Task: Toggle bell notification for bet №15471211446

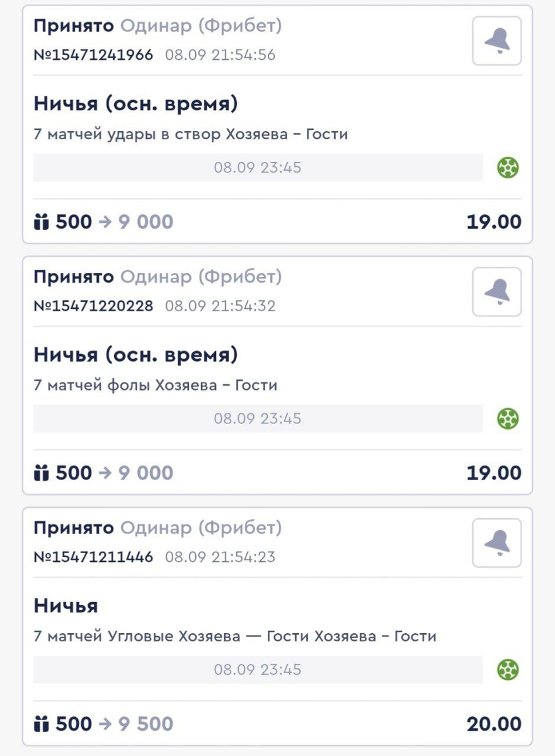Action: click(497, 542)
